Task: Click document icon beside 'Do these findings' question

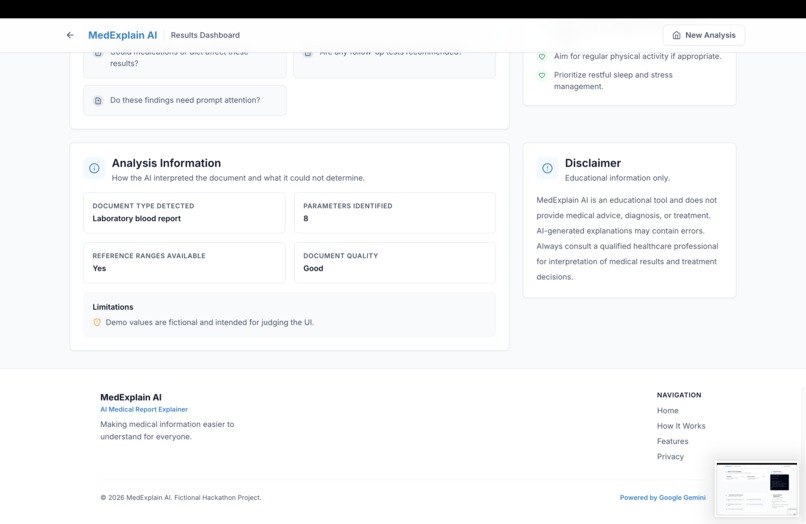Action: point(98,100)
